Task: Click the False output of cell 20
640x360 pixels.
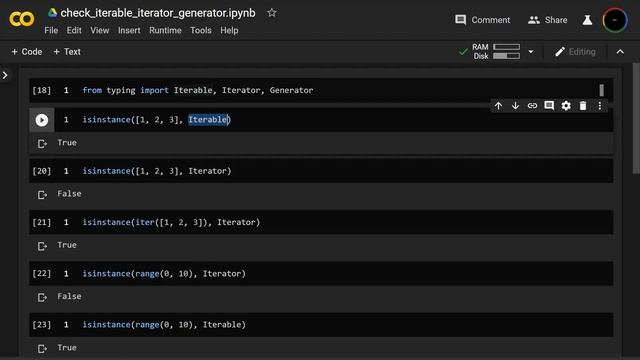Action: [x=69, y=194]
